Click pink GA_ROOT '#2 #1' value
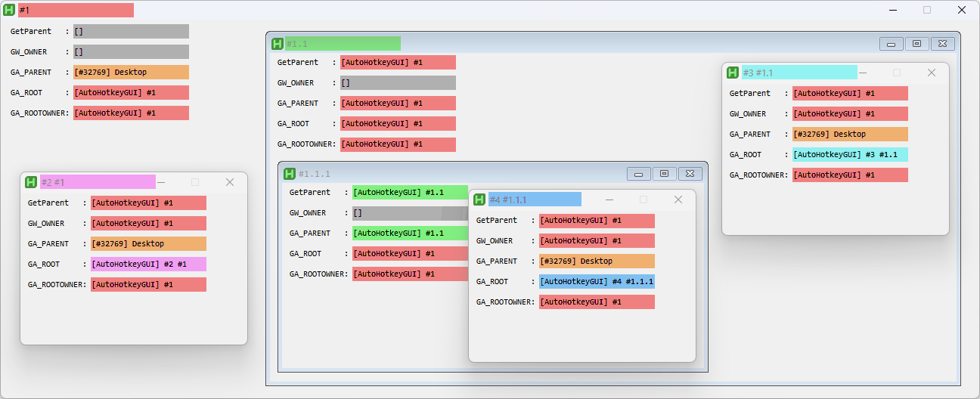The image size is (980, 399). (x=148, y=264)
